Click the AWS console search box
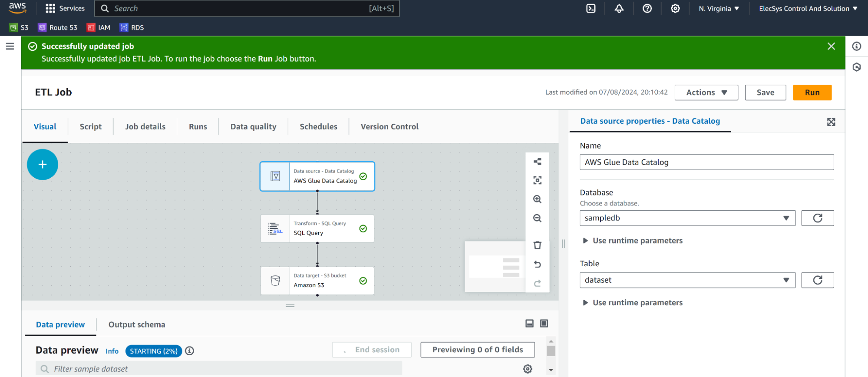868x377 pixels. point(247,8)
